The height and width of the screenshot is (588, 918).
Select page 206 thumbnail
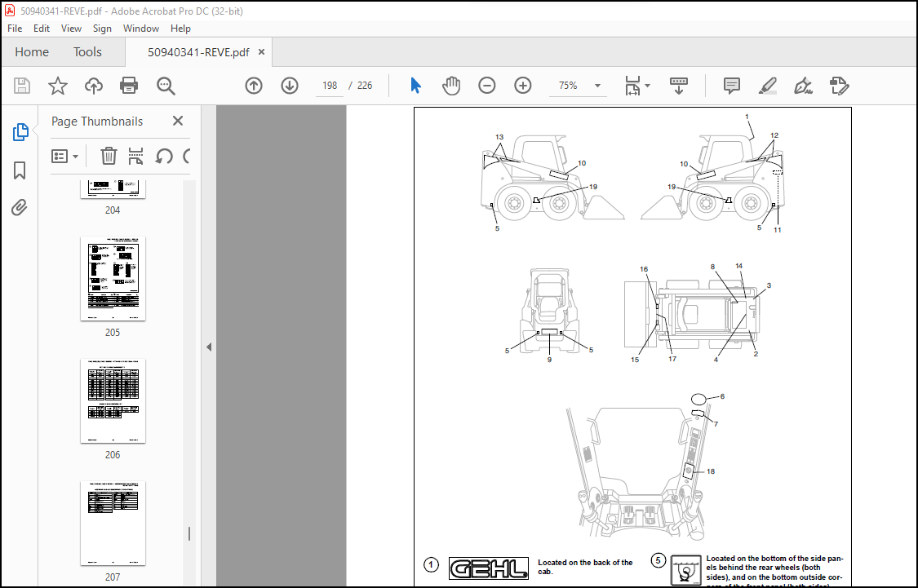click(x=113, y=400)
